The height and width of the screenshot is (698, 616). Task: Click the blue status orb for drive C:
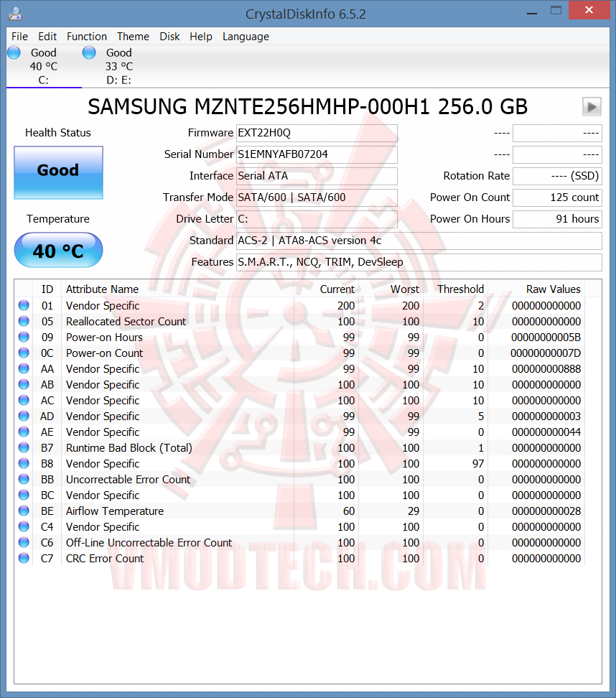[14, 52]
